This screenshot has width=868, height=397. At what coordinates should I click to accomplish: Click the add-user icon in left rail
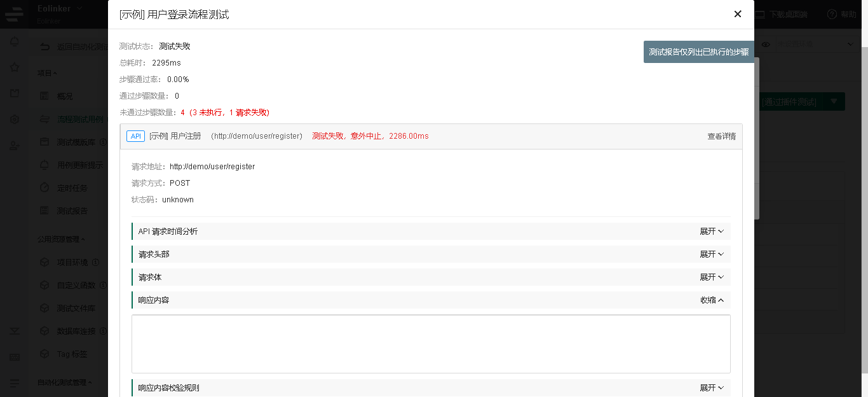(x=14, y=146)
